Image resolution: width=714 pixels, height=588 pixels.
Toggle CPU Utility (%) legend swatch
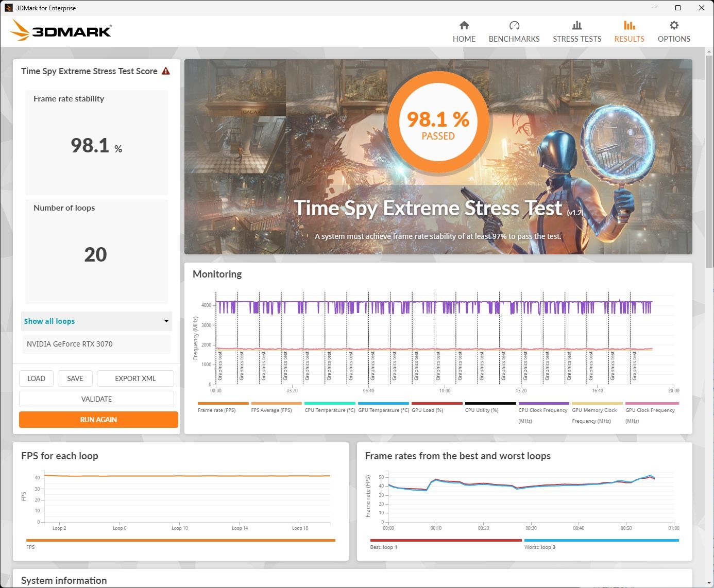pyautogui.click(x=490, y=404)
